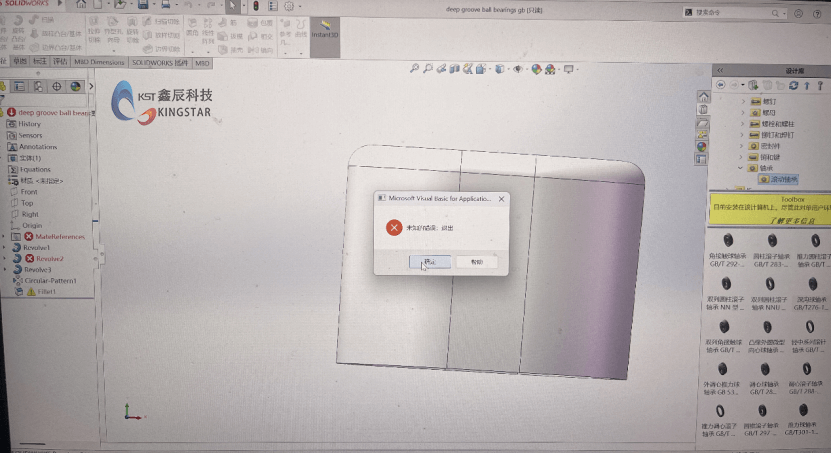Switch to the SOLIDWORKS 插件 tab

click(x=160, y=63)
